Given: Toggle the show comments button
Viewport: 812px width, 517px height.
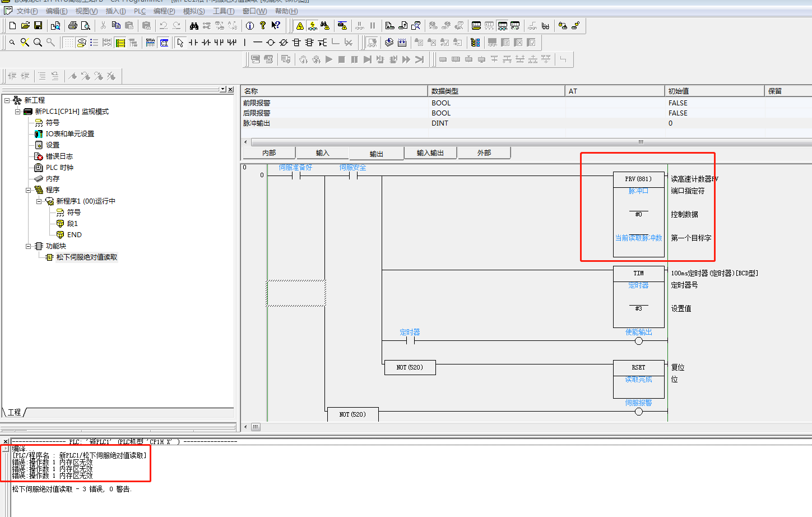Looking at the screenshot, I should [81, 43].
